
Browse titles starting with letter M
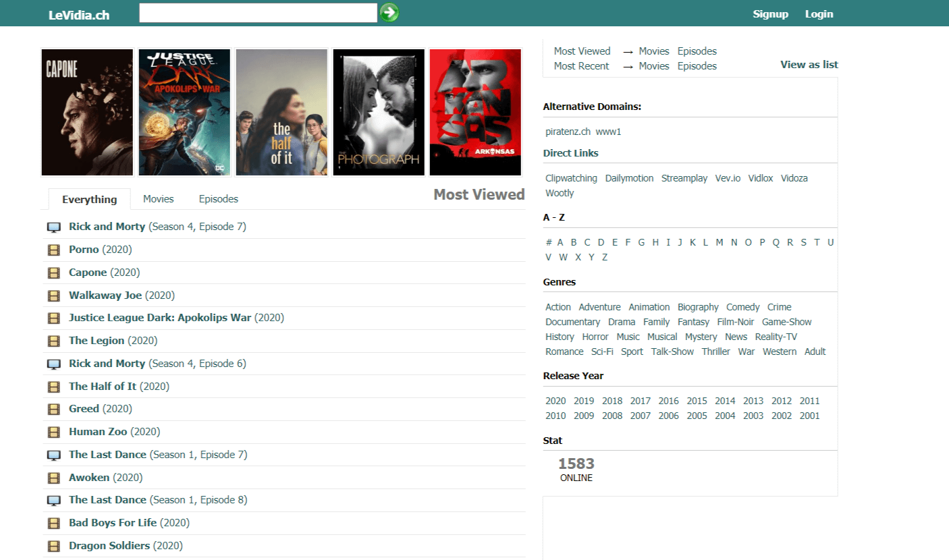tap(720, 242)
